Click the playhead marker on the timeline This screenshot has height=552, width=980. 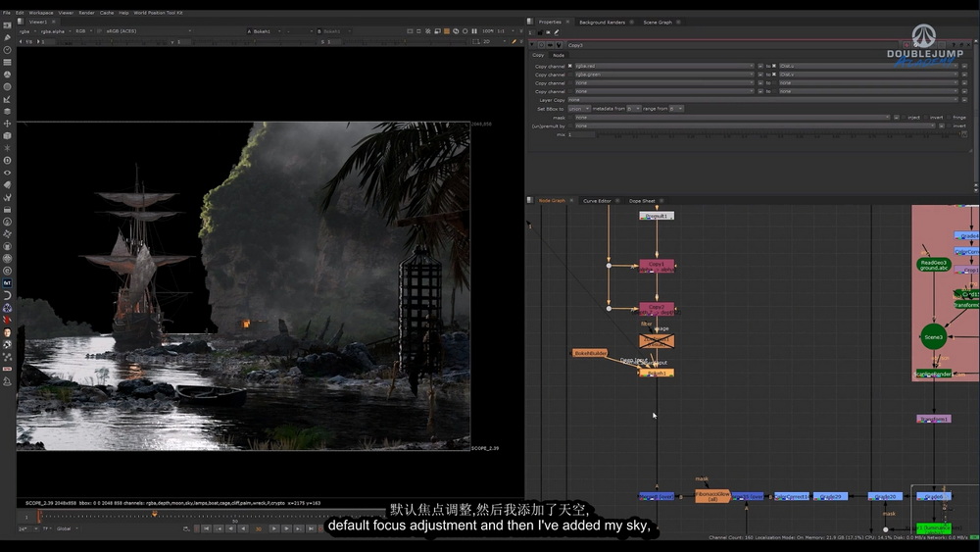click(x=155, y=514)
